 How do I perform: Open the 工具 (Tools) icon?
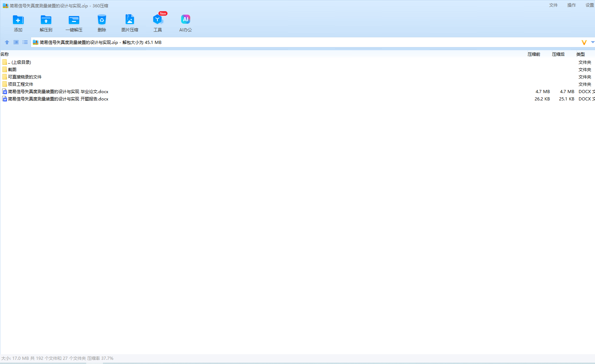(x=158, y=20)
